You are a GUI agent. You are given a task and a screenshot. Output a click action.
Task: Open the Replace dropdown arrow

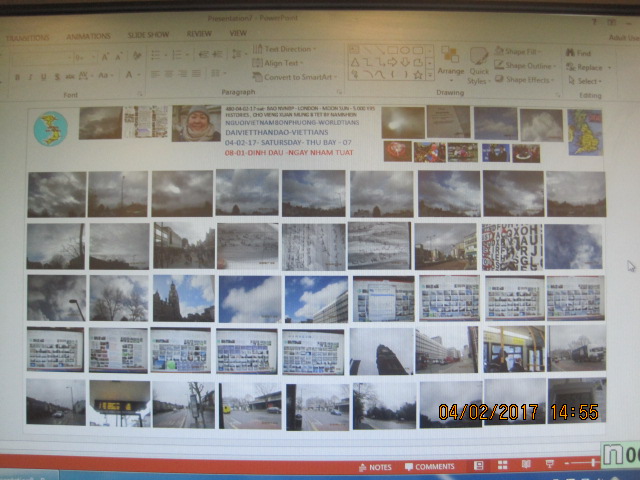point(609,68)
